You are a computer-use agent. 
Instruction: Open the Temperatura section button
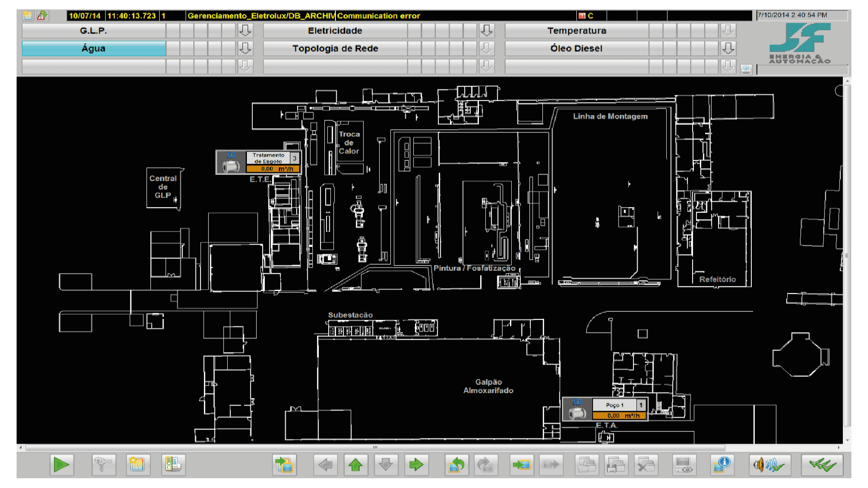(577, 31)
